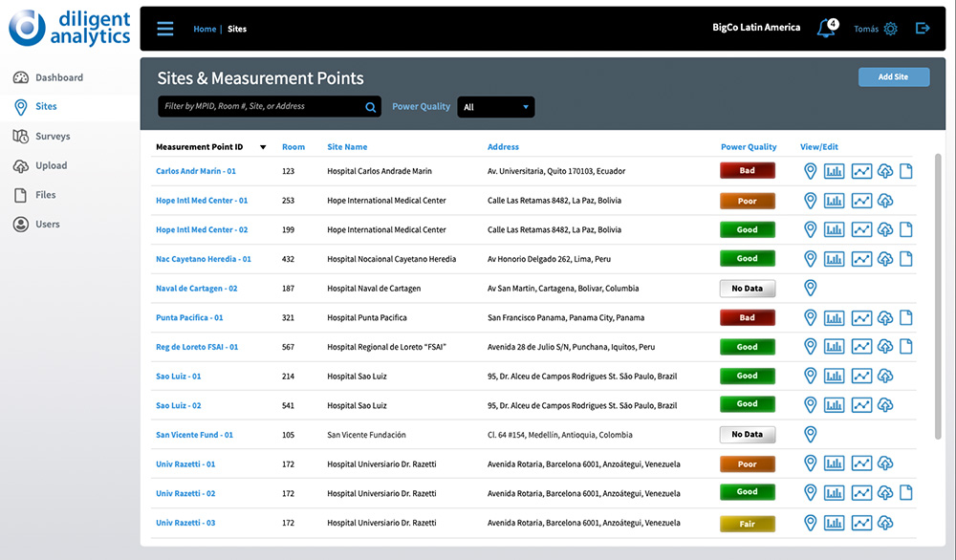Open Naval de Cartagen - 02 link
The image size is (956, 560).
[x=196, y=289]
